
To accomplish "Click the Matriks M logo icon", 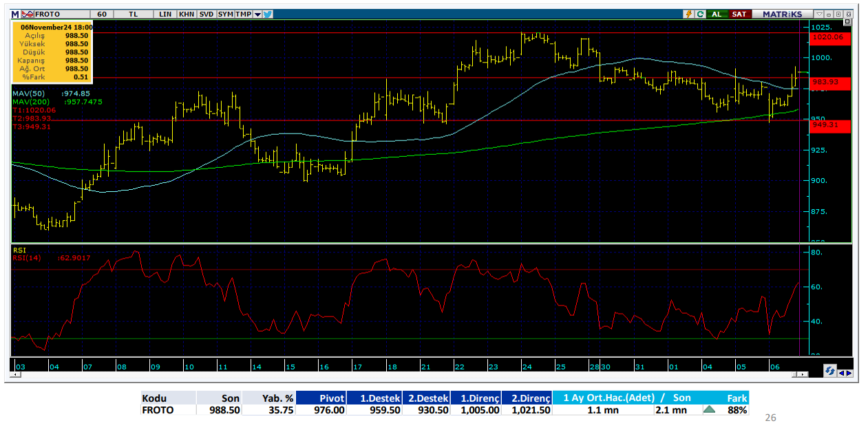I will (15, 14).
